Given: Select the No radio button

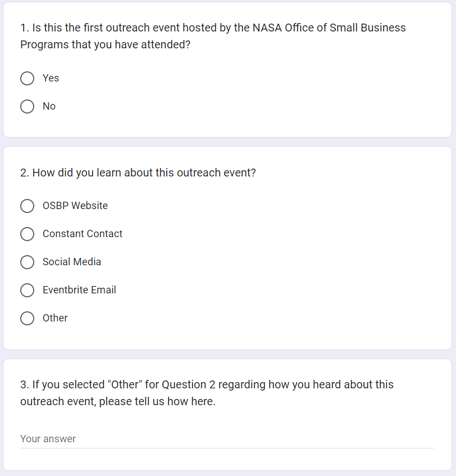Looking at the screenshot, I should 28,106.
